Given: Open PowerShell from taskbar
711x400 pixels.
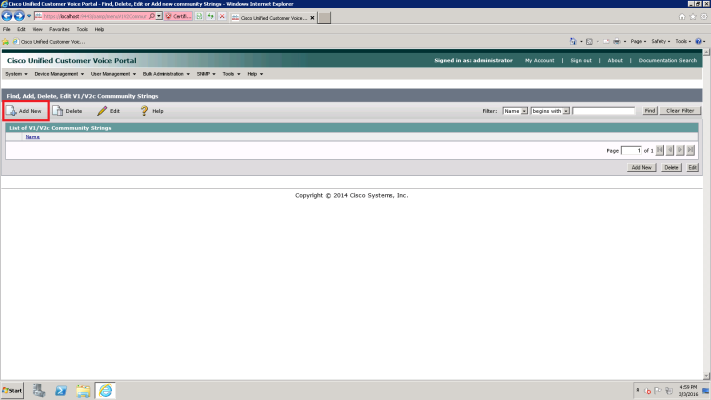Looking at the screenshot, I should click(61, 390).
